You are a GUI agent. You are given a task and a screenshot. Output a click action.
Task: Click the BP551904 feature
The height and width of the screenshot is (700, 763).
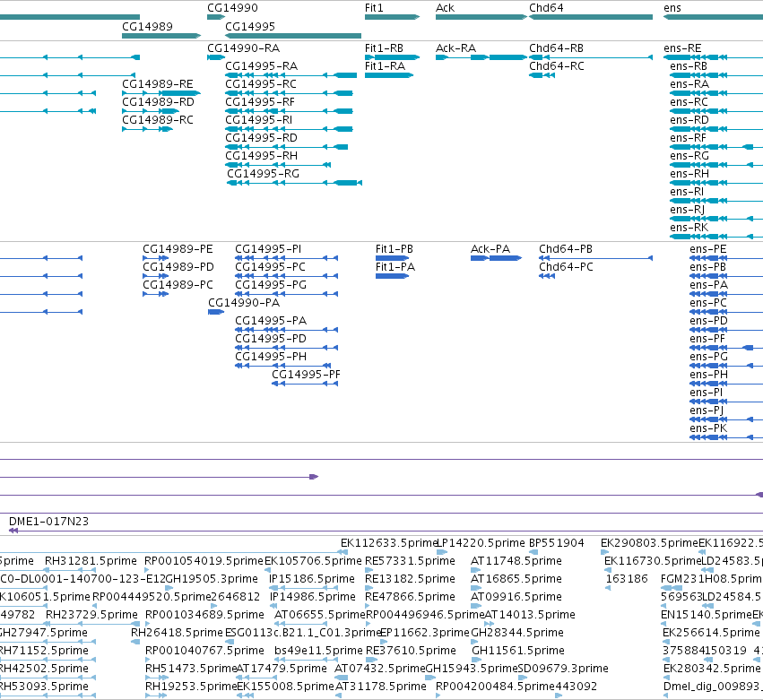click(x=533, y=552)
